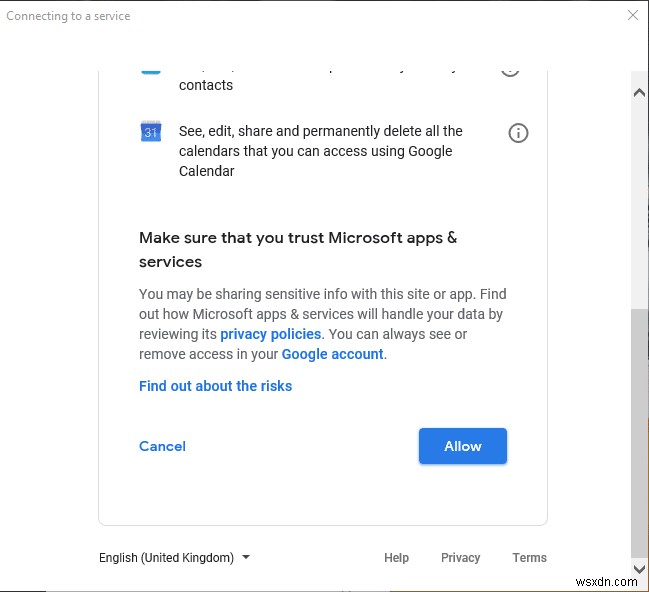649x592 pixels.
Task: Open info icon for calendar permission
Action: coord(518,133)
